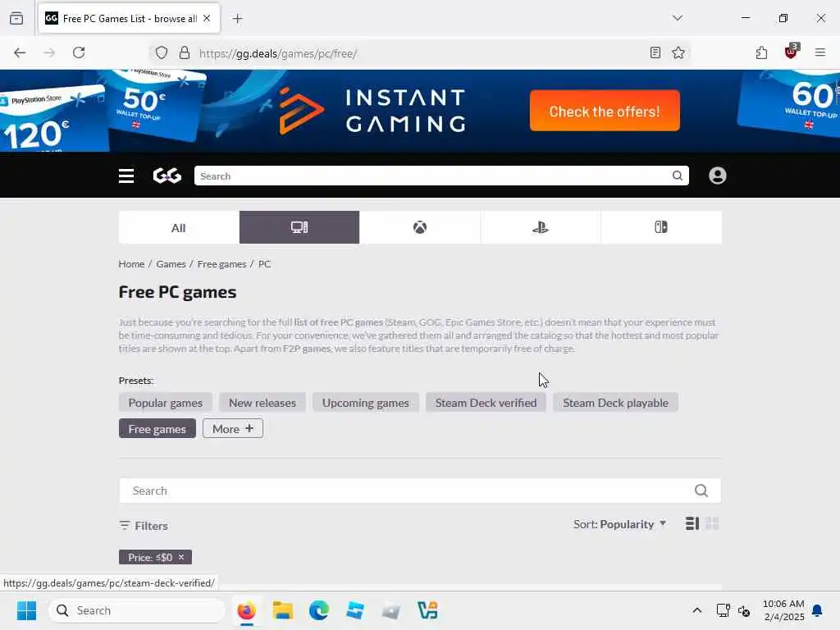The image size is (840, 630).
Task: Click the GG.deals logo
Action: pyautogui.click(x=167, y=176)
